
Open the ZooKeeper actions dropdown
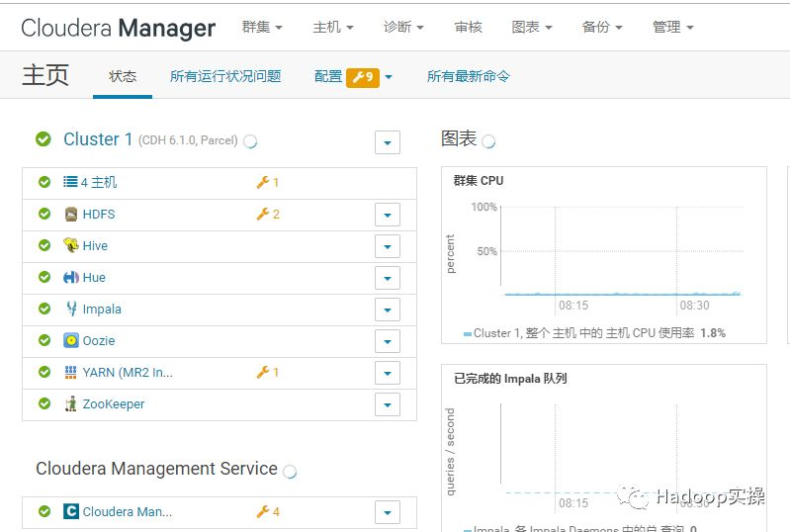click(x=388, y=404)
